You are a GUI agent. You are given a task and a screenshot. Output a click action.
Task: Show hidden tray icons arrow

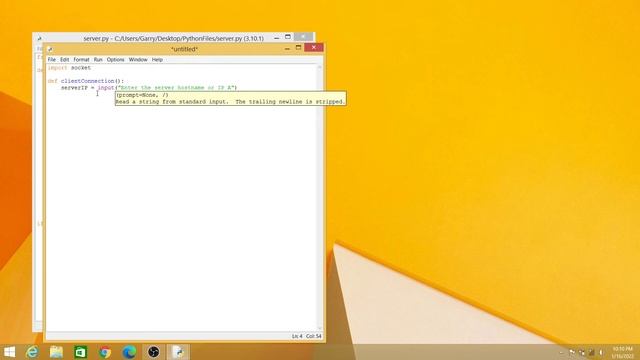pyautogui.click(x=561, y=352)
